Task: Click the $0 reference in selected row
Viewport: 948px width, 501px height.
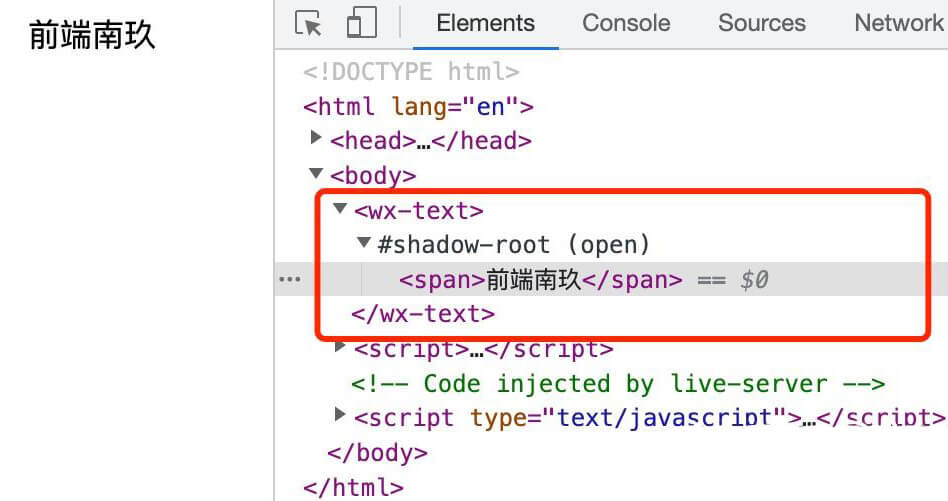Action: (x=755, y=280)
